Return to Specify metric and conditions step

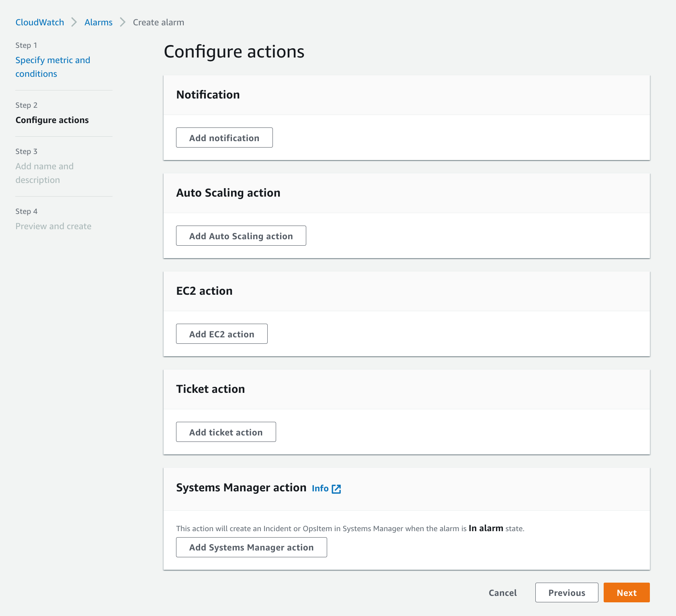tap(53, 67)
